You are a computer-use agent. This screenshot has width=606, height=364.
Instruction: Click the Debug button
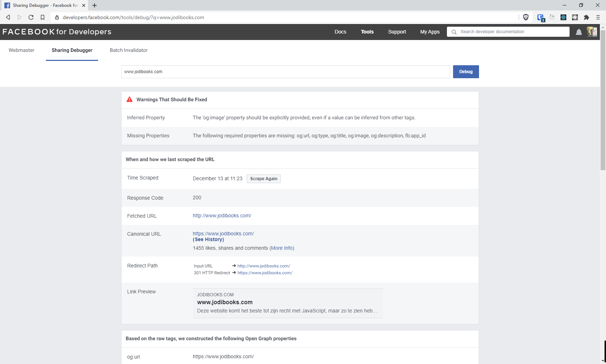(466, 72)
